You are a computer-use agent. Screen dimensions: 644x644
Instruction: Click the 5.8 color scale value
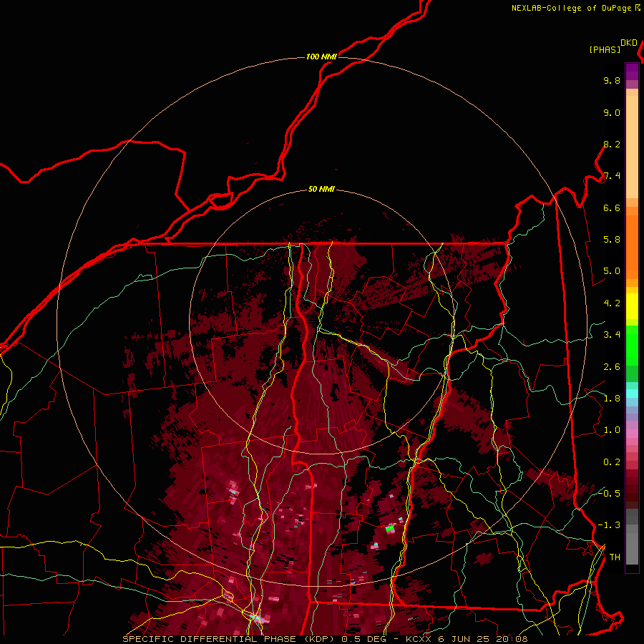(612, 240)
